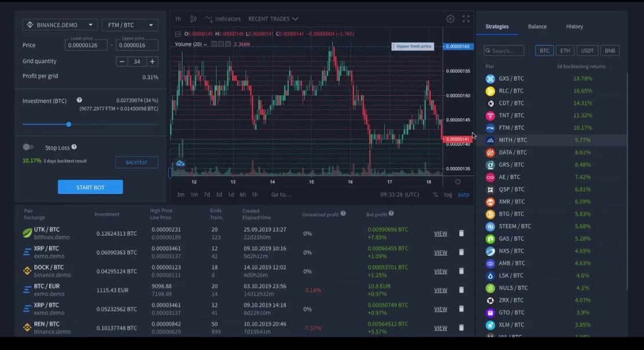
Task: Open the BINANCE.DEMO exchange dropdown
Action: [x=60, y=25]
